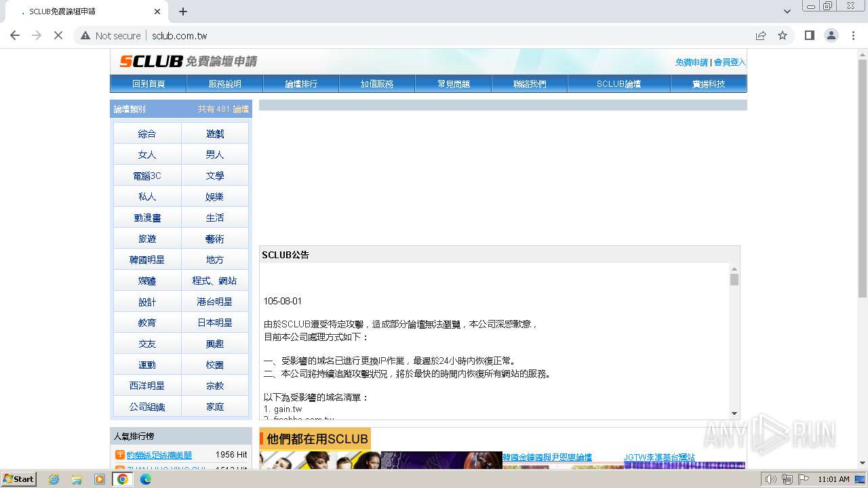Viewport: 868px width, 488px height.
Task: Select the 電腦3C forum category
Action: click(147, 176)
